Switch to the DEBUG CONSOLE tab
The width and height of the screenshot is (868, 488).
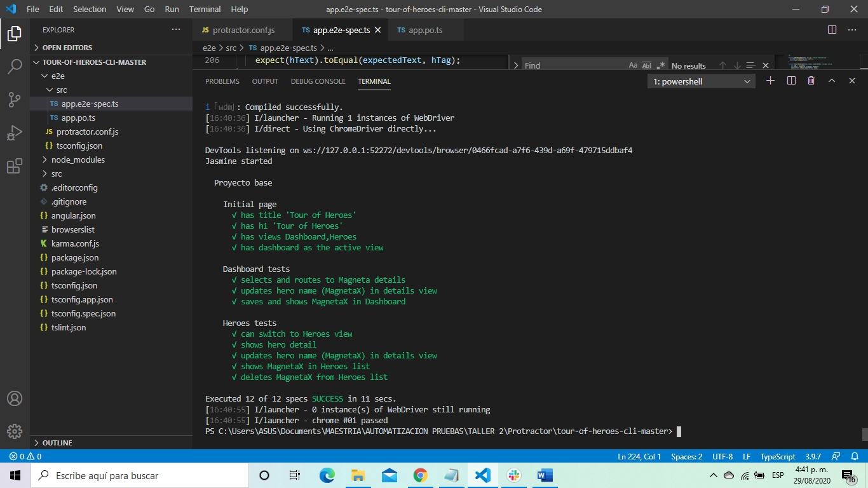318,81
